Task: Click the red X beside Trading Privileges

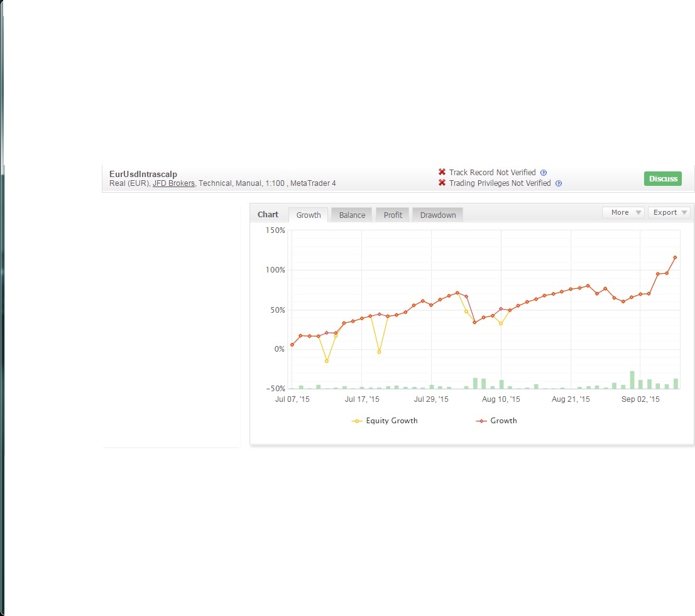Action: [x=442, y=183]
